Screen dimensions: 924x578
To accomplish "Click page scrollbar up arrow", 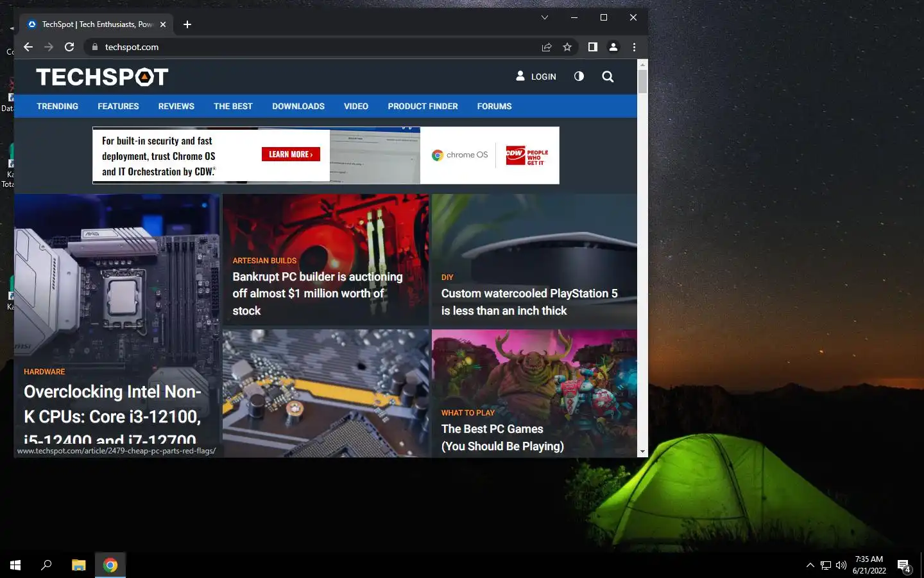I will [x=642, y=64].
